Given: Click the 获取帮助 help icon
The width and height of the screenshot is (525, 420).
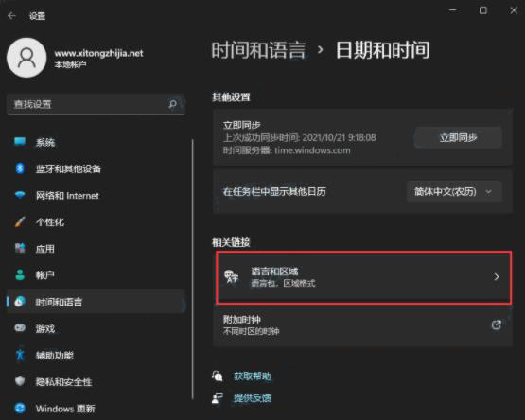Looking at the screenshot, I should coord(218,376).
